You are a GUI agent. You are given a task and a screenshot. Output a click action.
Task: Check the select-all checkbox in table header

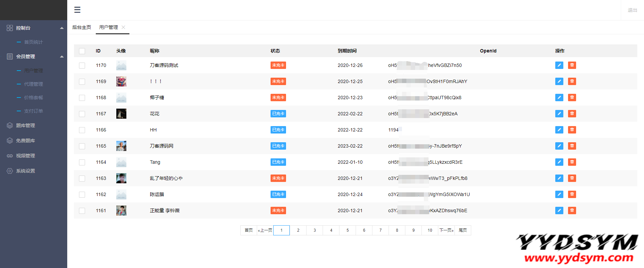(x=82, y=51)
